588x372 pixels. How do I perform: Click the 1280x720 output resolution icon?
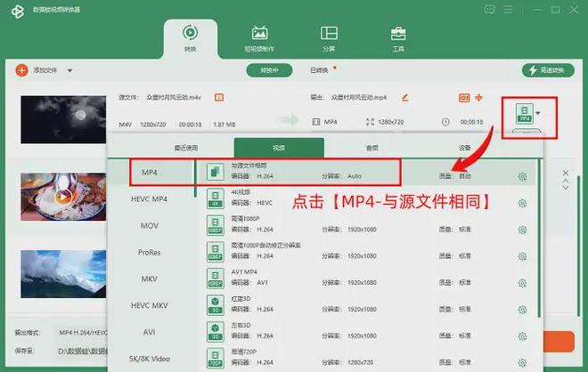click(x=370, y=122)
